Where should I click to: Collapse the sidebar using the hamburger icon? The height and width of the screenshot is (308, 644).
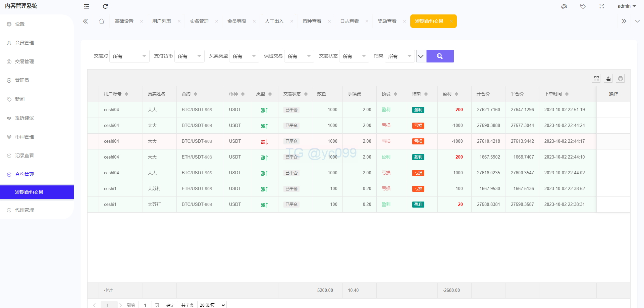tap(86, 6)
